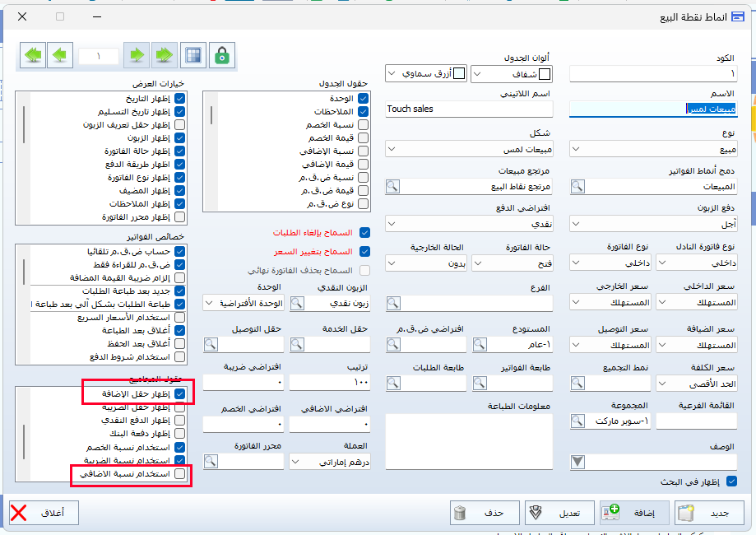Screen dimensions: 756x535
Task: Click search icon in محرر الفاتورة field
Action: [x=210, y=462]
